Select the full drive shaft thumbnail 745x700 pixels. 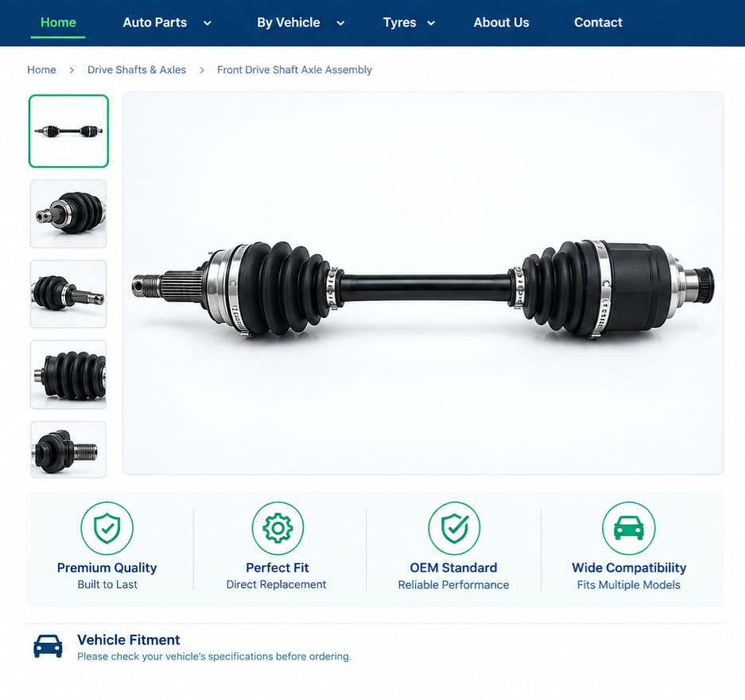click(69, 131)
